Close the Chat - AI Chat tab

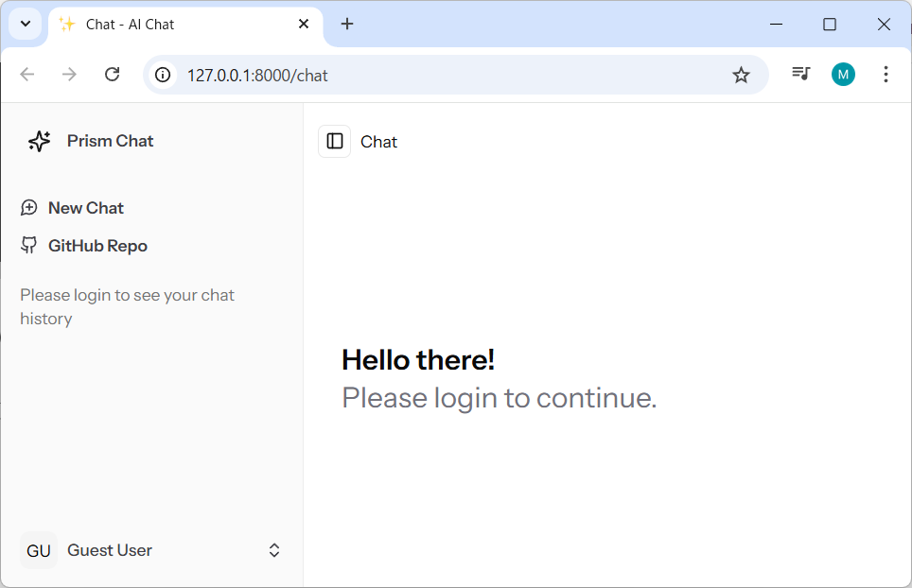pyautogui.click(x=304, y=24)
